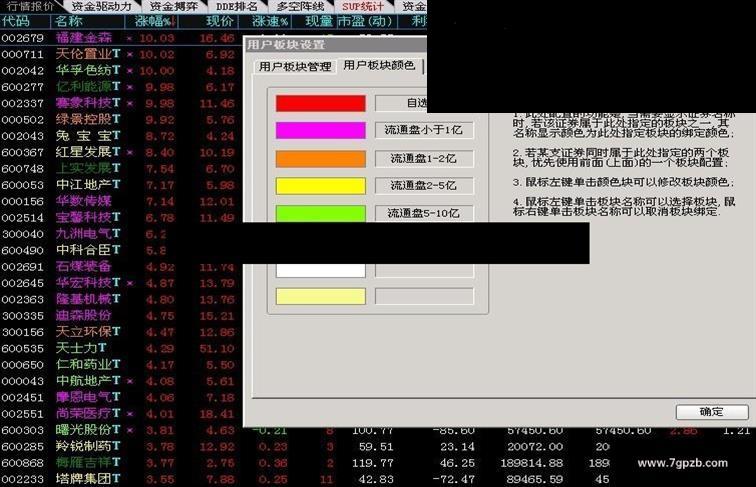Switch to 用户板块颜色 dialog tab
756x487 pixels.
click(379, 66)
